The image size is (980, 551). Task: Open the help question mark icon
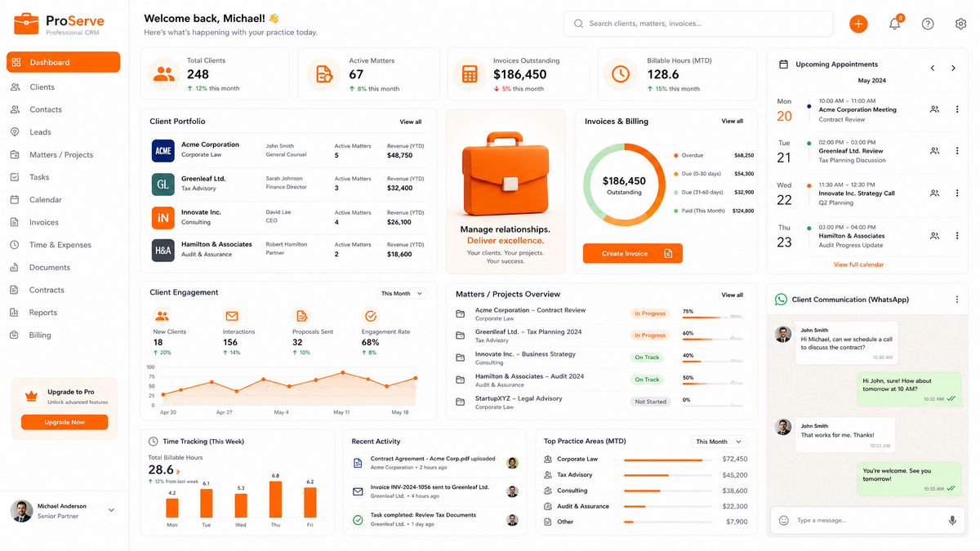[x=928, y=24]
